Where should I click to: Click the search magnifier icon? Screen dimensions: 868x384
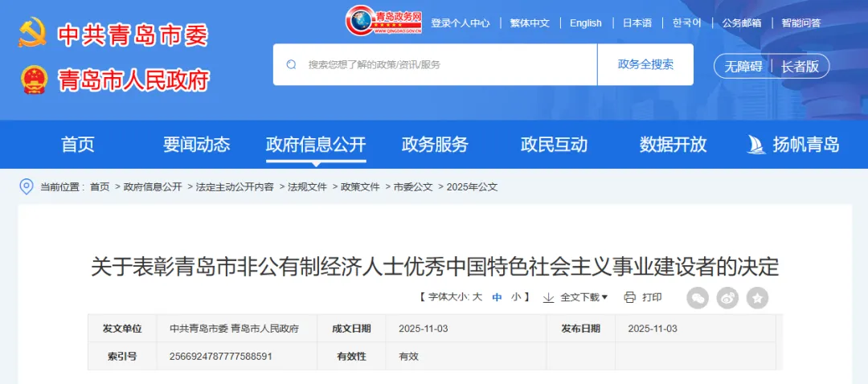click(x=291, y=64)
